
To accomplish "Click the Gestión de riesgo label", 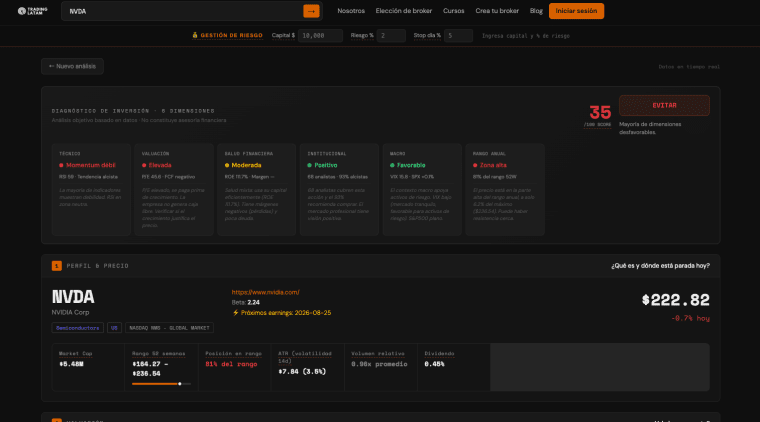I will (x=227, y=35).
